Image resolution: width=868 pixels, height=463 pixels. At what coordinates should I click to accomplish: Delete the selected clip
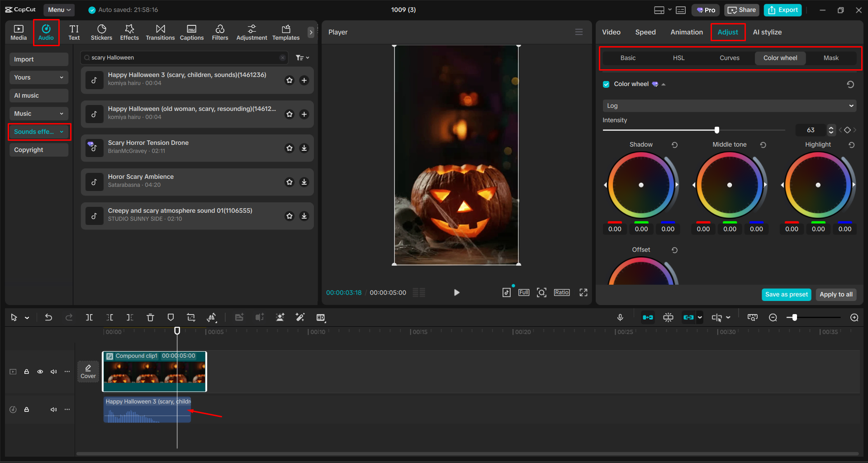pos(150,317)
